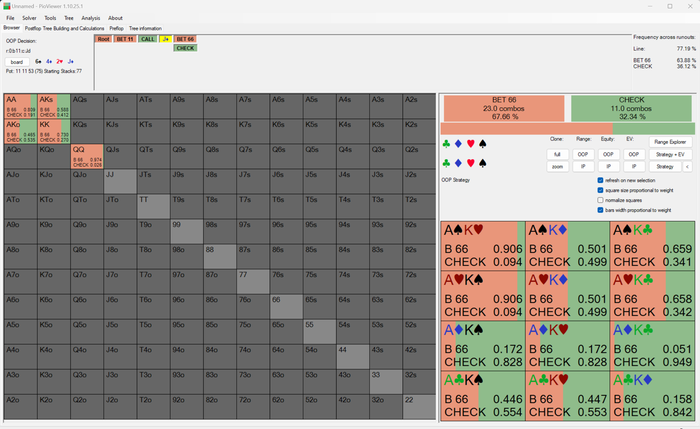Open the Range Explorer
The image size is (700, 429).
tap(670, 142)
